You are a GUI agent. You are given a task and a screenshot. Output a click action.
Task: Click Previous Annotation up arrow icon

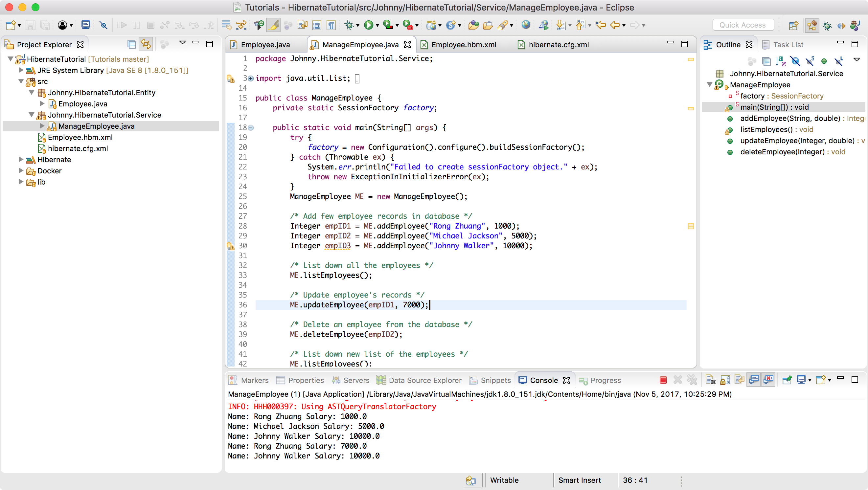coord(580,25)
